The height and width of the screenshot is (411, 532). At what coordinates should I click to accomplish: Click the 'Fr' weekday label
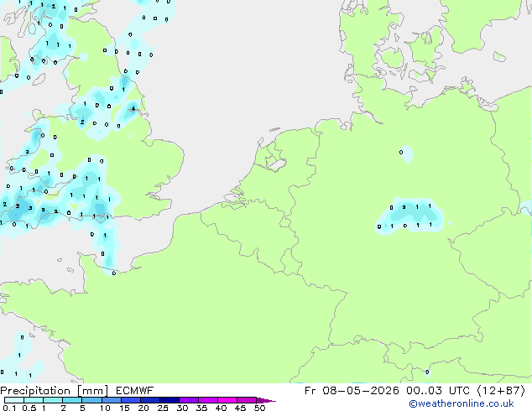click(310, 391)
